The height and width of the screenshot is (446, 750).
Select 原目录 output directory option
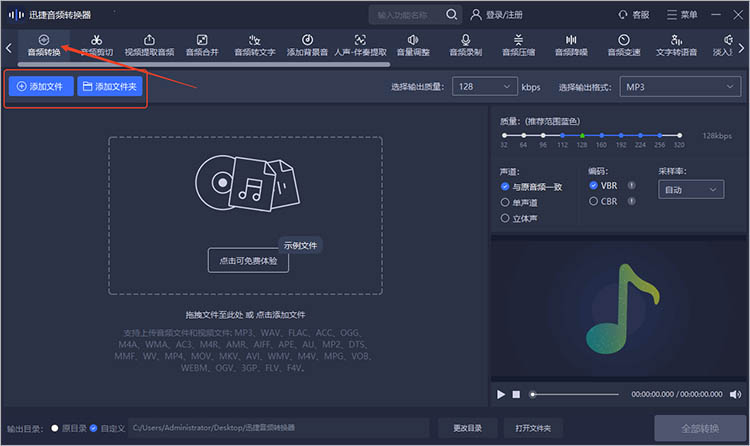click(x=69, y=428)
